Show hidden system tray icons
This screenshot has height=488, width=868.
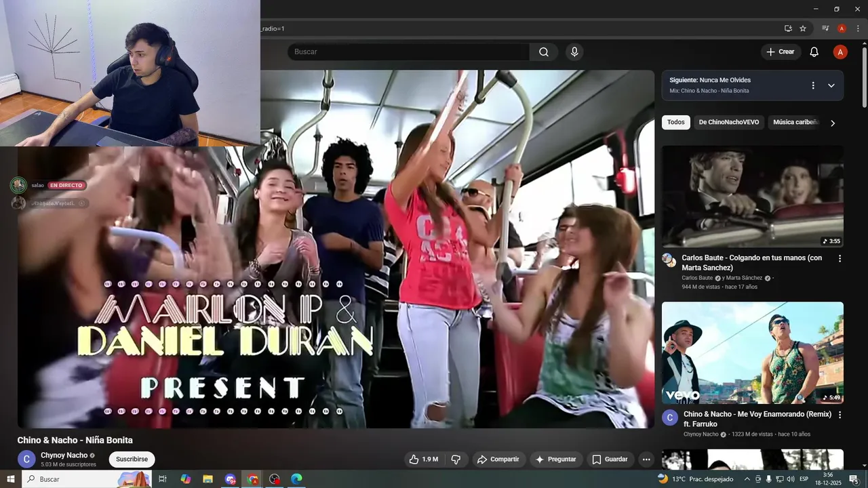(747, 479)
